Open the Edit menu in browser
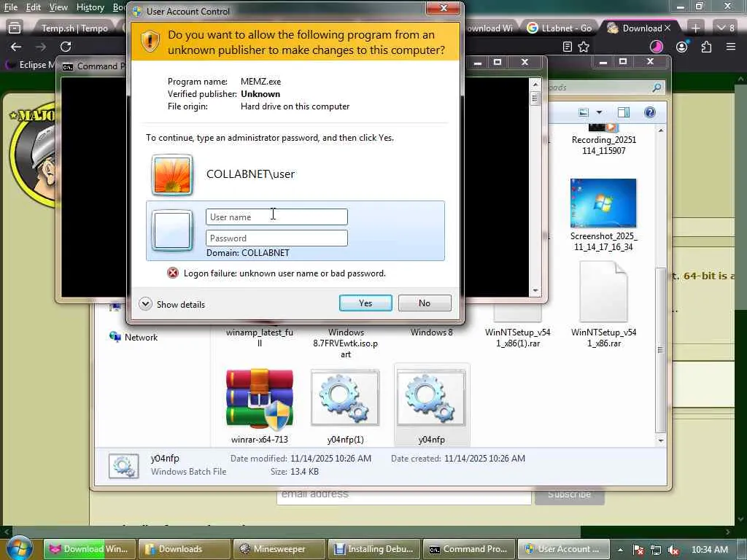747x560 pixels. click(x=34, y=7)
